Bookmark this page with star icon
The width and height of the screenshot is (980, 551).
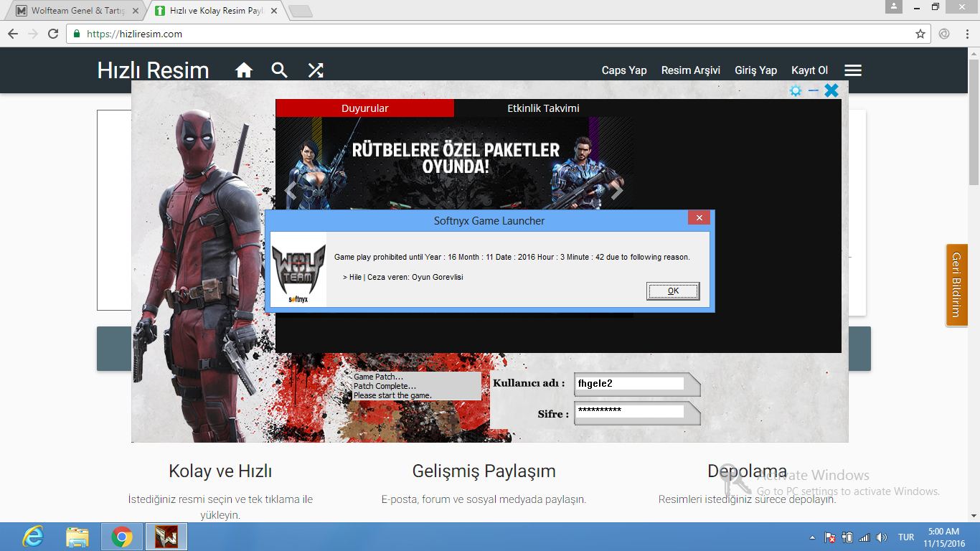(x=920, y=34)
